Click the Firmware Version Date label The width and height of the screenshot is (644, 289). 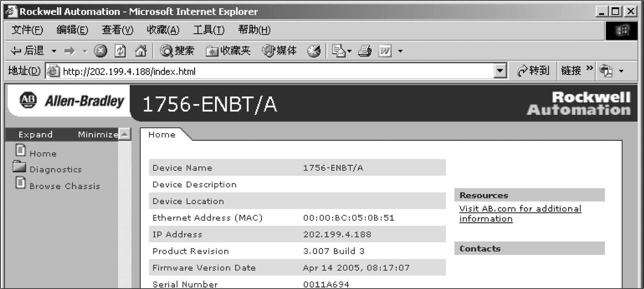click(x=204, y=268)
